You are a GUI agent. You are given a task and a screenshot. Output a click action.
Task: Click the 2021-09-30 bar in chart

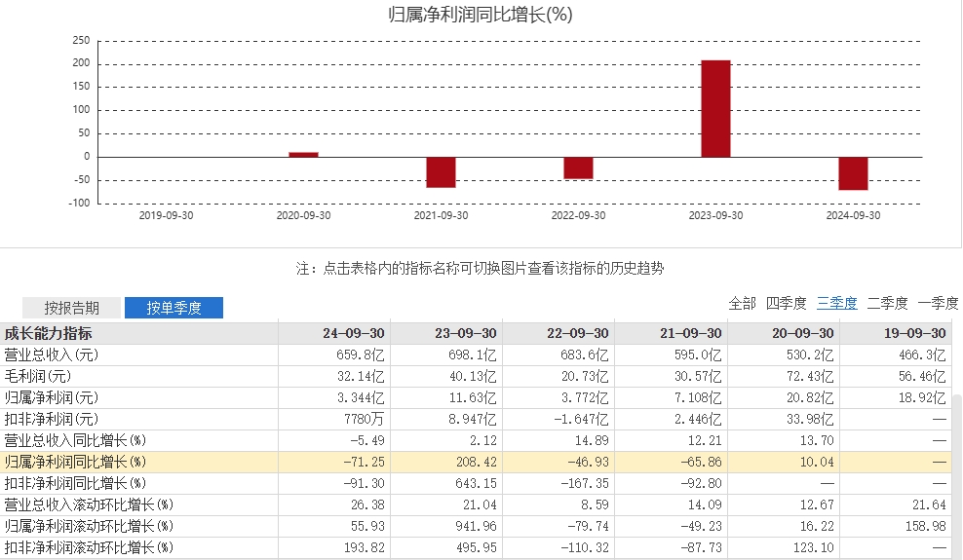(x=441, y=172)
